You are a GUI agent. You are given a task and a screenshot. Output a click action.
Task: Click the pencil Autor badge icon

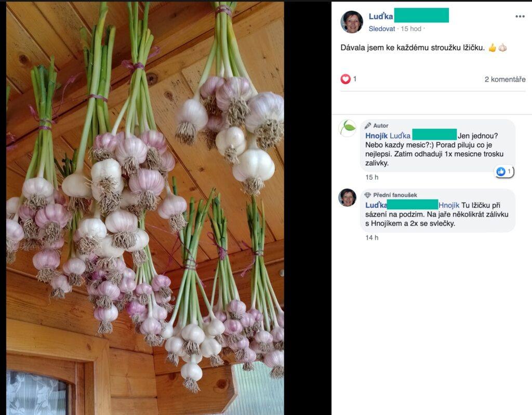tap(368, 126)
